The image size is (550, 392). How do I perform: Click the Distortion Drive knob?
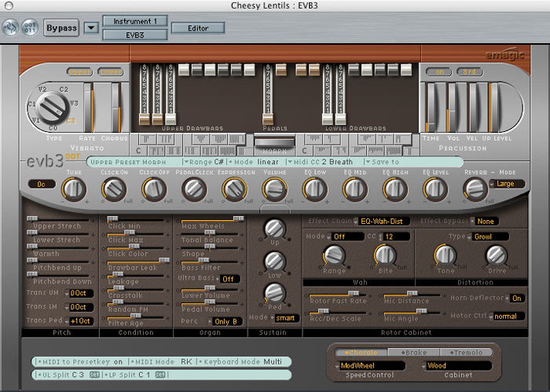pos(497,255)
